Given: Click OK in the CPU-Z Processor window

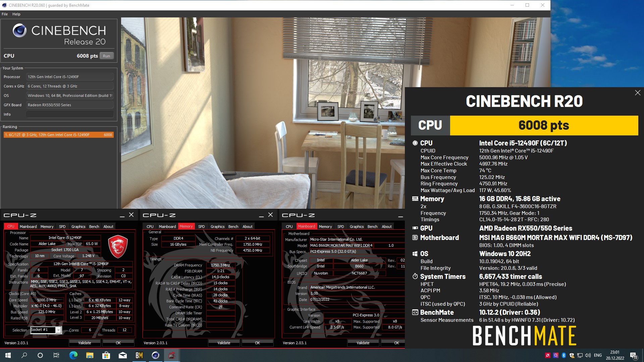Looking at the screenshot, I should point(118,343).
